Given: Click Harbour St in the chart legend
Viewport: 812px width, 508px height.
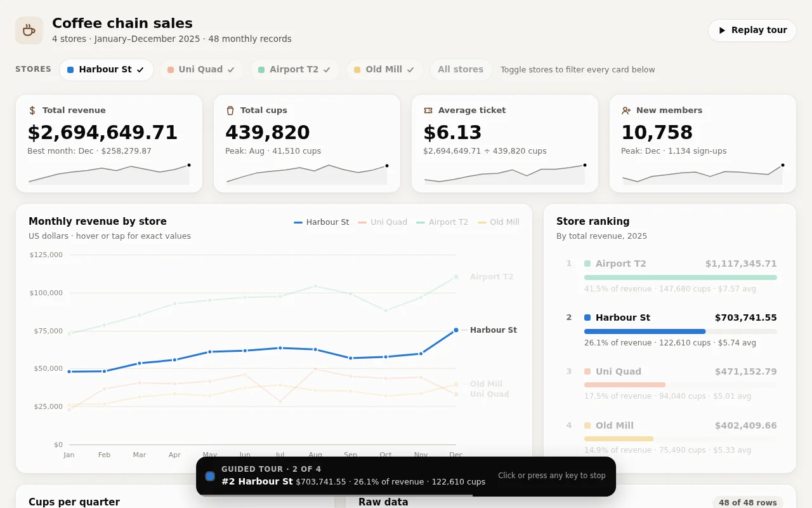Looking at the screenshot, I should (x=322, y=222).
